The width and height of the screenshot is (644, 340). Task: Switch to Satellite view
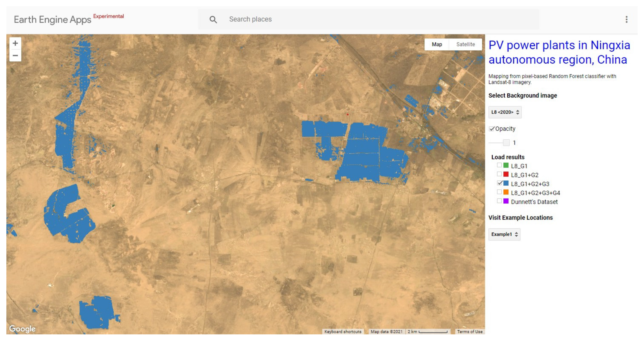[x=465, y=44]
